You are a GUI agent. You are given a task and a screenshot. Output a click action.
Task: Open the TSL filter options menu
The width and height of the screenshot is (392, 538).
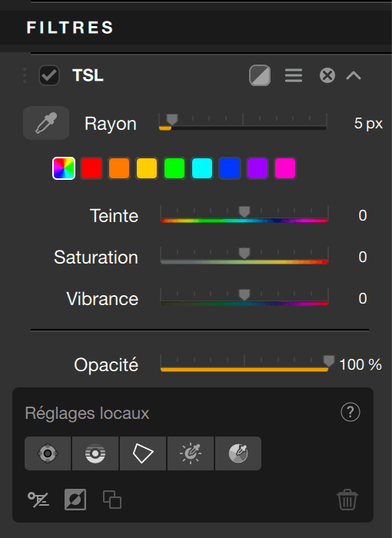(294, 75)
